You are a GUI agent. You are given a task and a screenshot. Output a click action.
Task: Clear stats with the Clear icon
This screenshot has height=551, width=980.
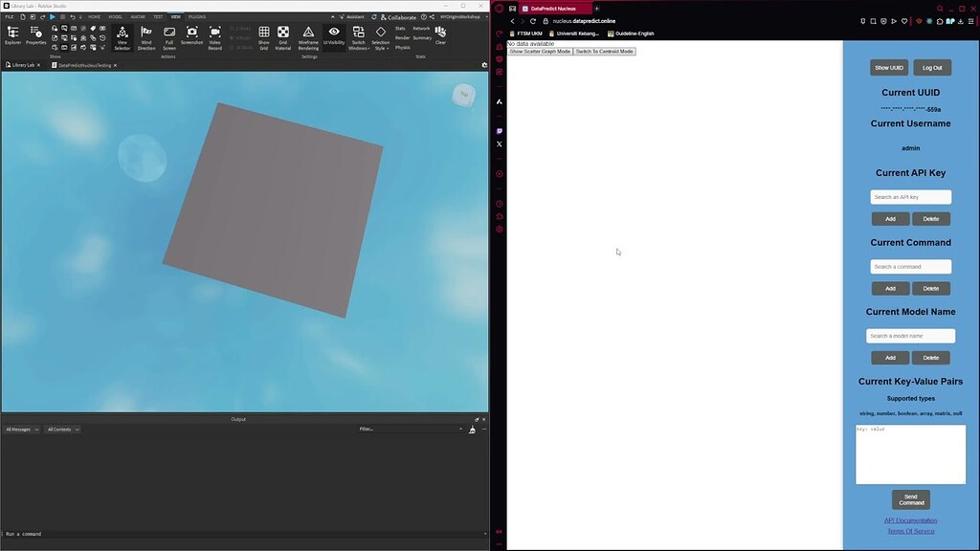[x=440, y=35]
